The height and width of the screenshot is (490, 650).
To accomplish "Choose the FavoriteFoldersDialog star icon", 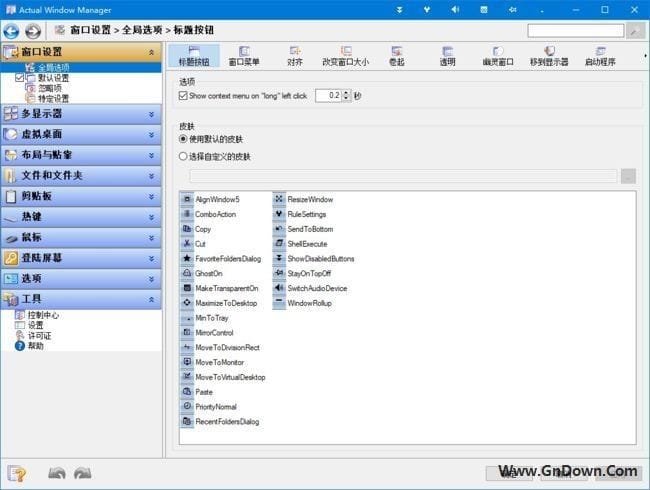I will pos(187,258).
